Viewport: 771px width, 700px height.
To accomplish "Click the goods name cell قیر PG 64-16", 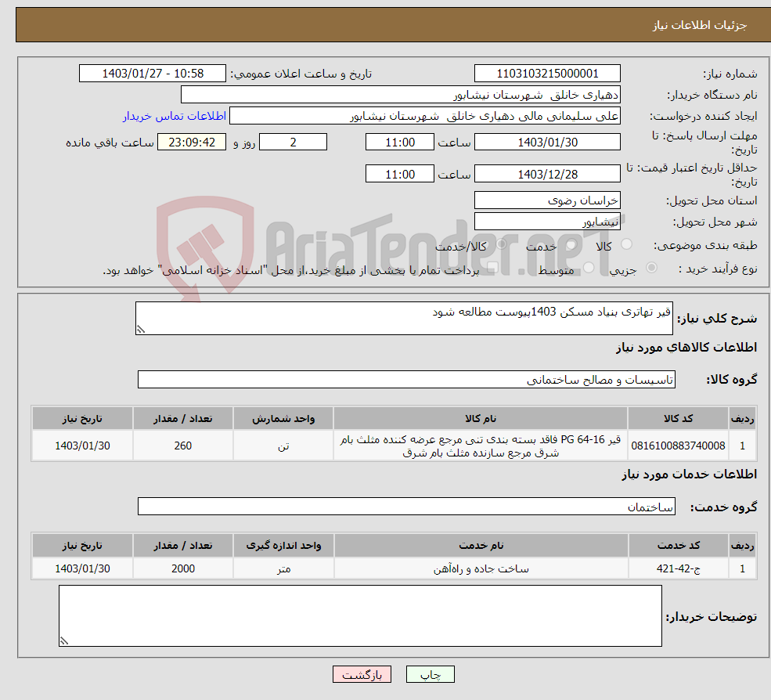I will click(x=481, y=446).
